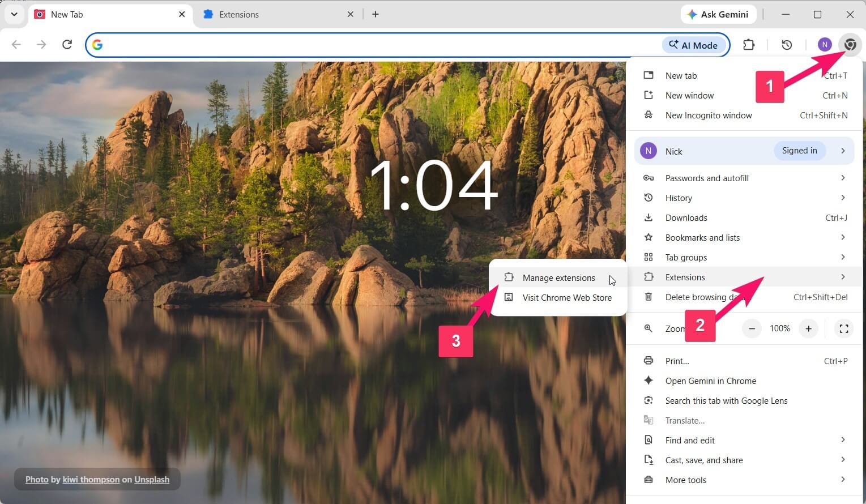Image resolution: width=866 pixels, height=504 pixels.
Task: Open the Unsplash link
Action: pyautogui.click(x=152, y=479)
